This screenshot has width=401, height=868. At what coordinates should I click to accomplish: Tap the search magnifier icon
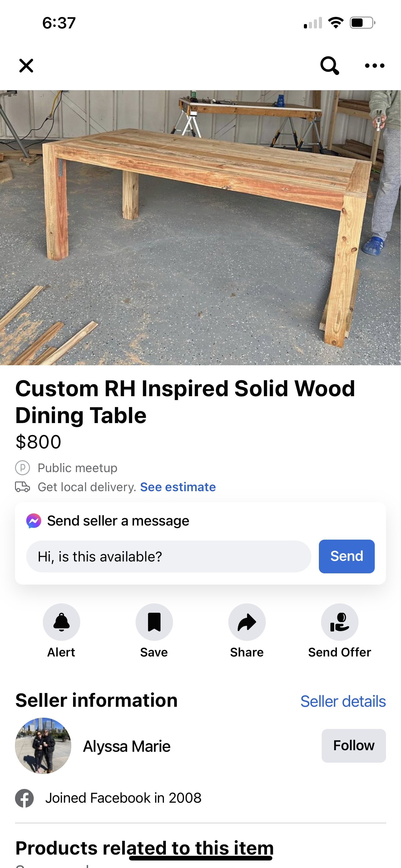pyautogui.click(x=329, y=65)
